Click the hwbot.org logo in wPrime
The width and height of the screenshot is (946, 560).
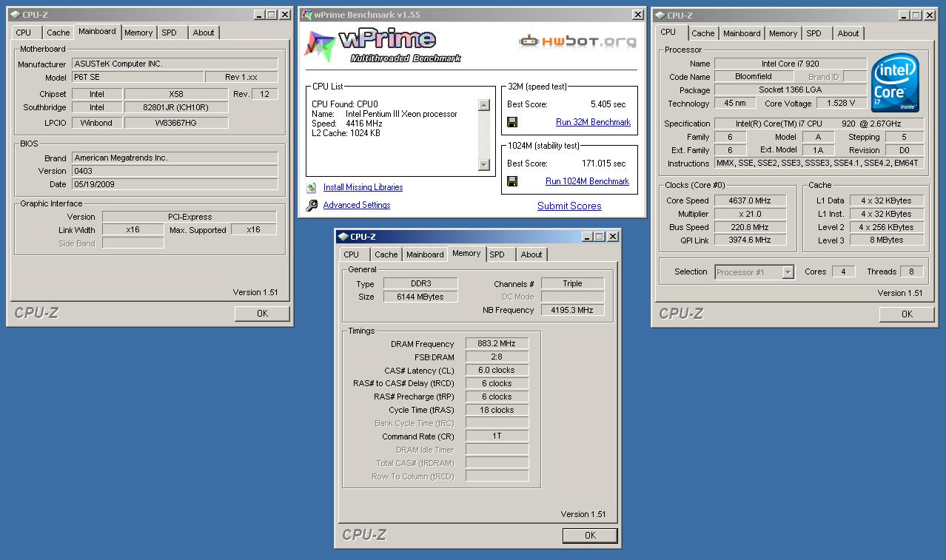(577, 41)
